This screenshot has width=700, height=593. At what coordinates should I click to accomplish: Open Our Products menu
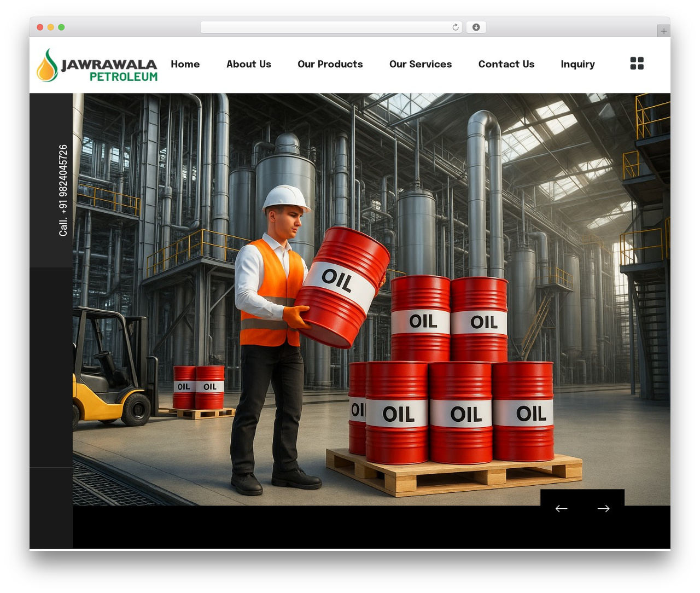point(330,64)
